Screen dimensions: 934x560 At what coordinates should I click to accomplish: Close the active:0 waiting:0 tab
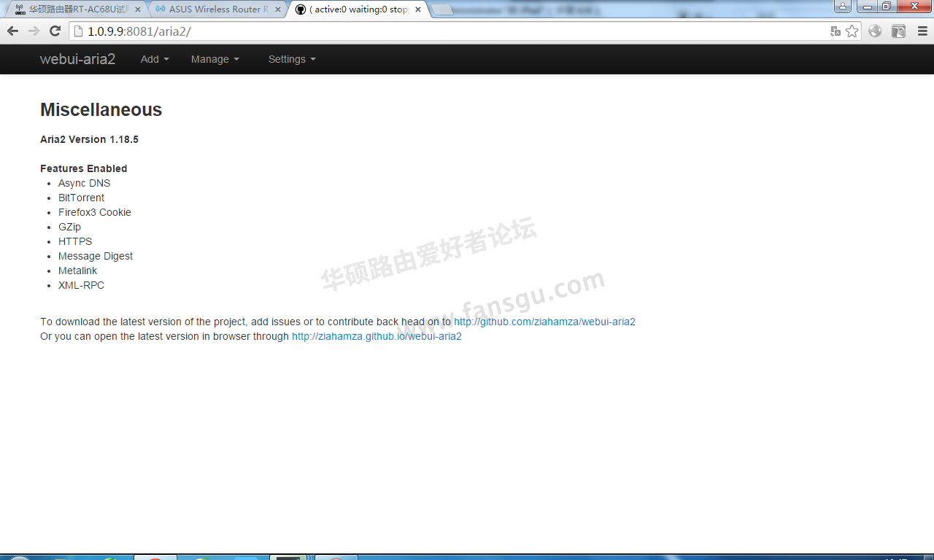click(417, 9)
